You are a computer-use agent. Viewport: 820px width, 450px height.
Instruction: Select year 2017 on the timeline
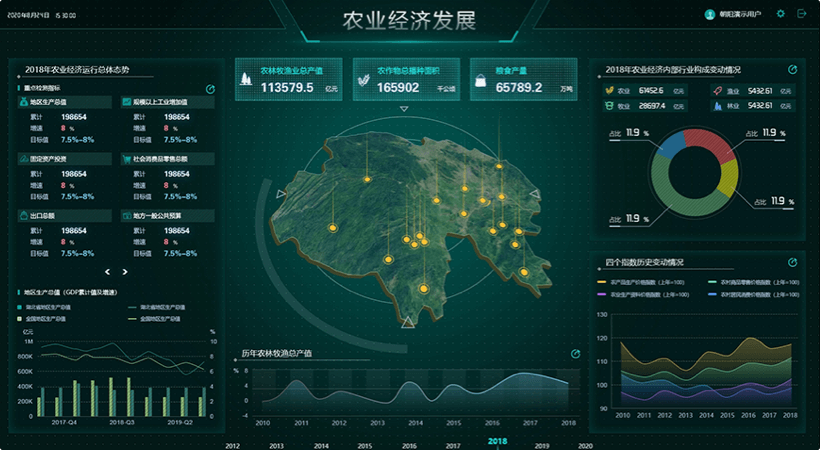453,446
